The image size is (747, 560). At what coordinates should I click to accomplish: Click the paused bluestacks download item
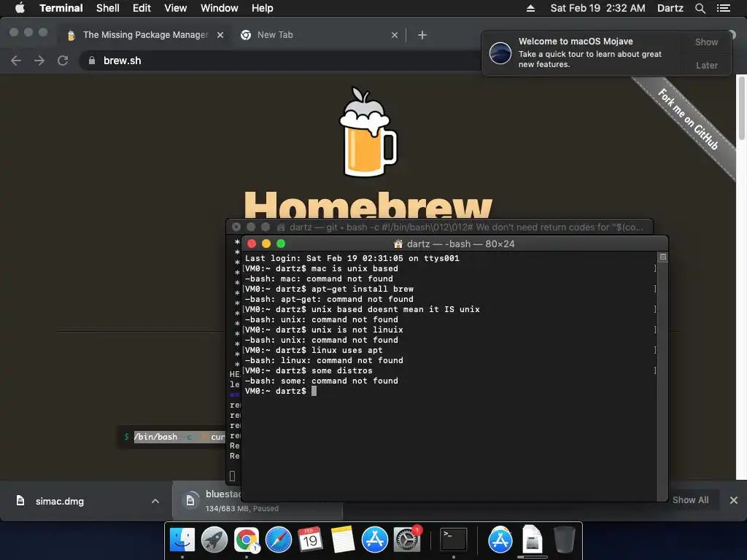pyautogui.click(x=208, y=501)
